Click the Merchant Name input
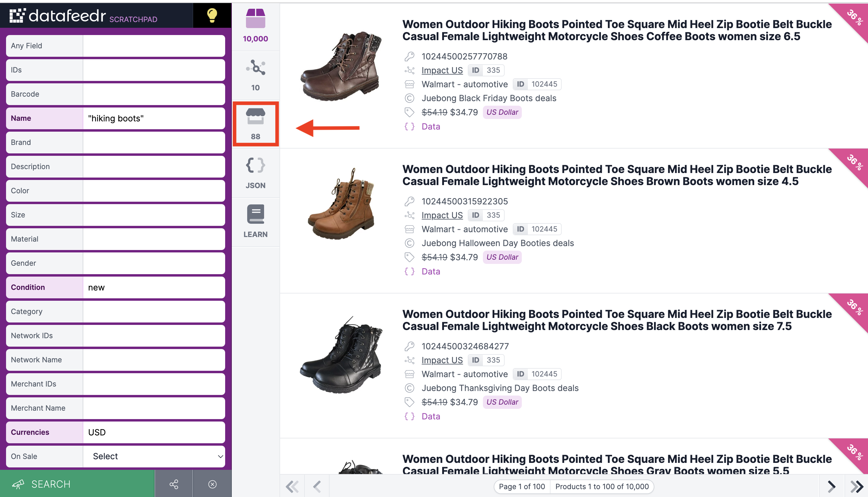This screenshot has width=868, height=497. (154, 408)
